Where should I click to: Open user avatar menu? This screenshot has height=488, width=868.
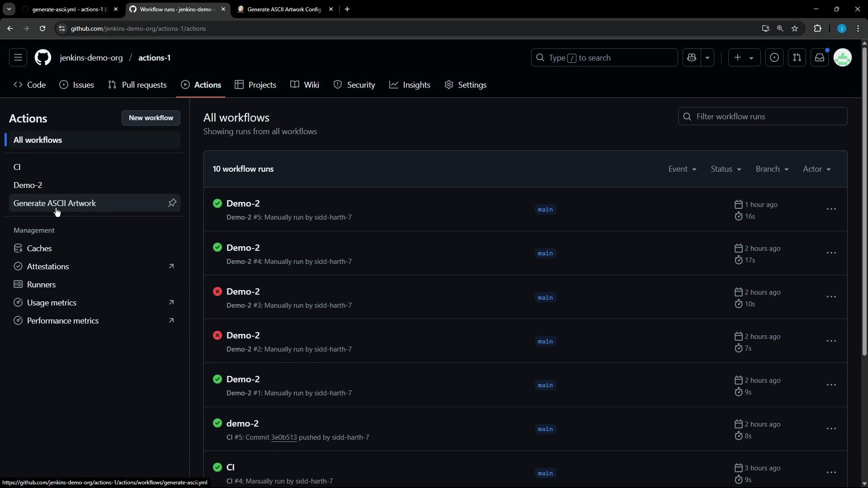pyautogui.click(x=843, y=58)
